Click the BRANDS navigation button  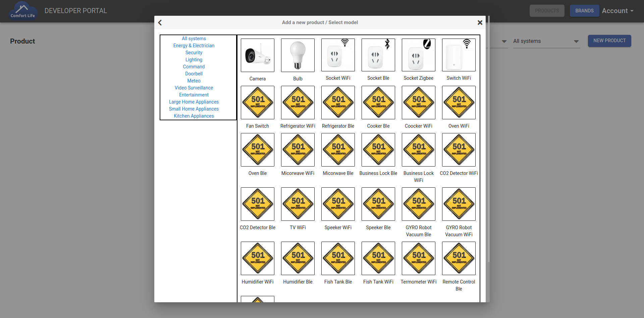[584, 11]
